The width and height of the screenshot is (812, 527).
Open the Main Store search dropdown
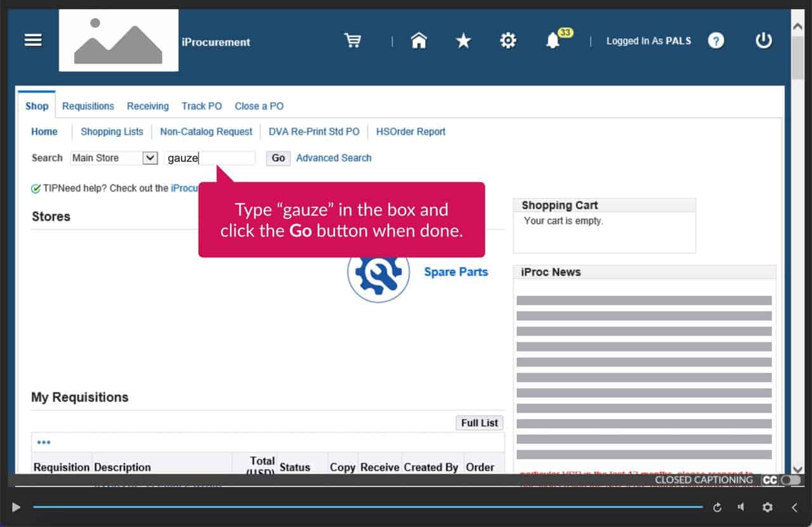click(x=114, y=158)
